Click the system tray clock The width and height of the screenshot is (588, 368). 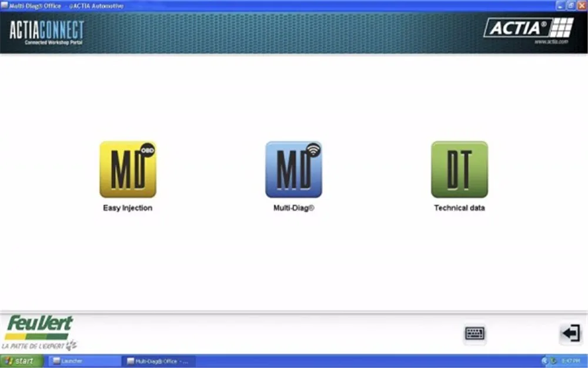click(x=570, y=362)
